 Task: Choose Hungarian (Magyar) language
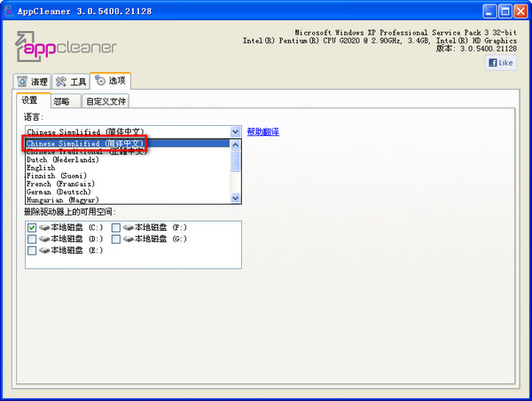pos(128,200)
